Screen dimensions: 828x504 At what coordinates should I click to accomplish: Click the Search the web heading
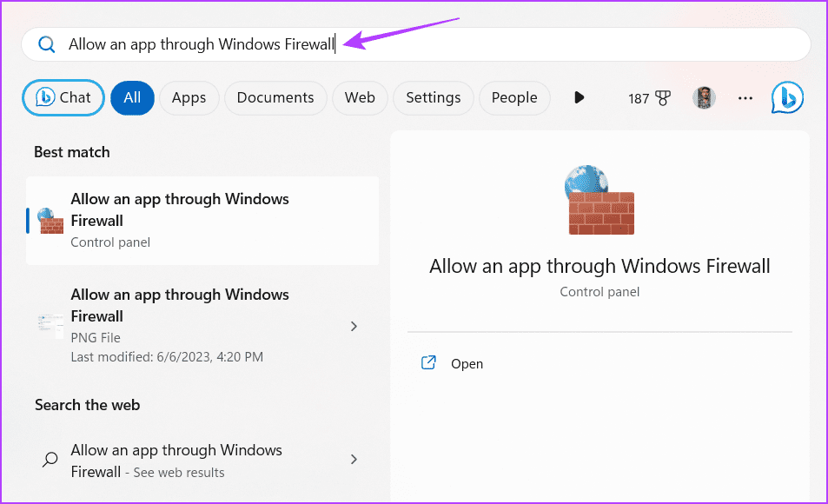pyautogui.click(x=87, y=405)
